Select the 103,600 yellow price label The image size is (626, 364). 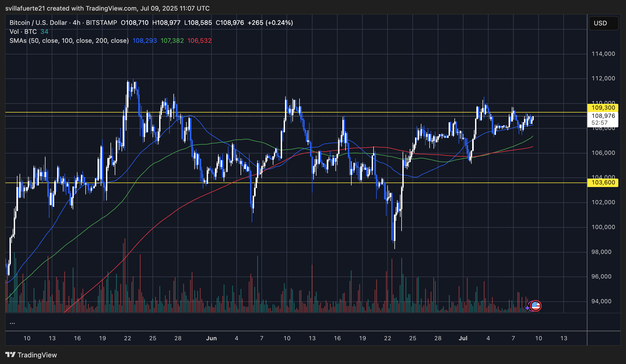[x=603, y=183]
